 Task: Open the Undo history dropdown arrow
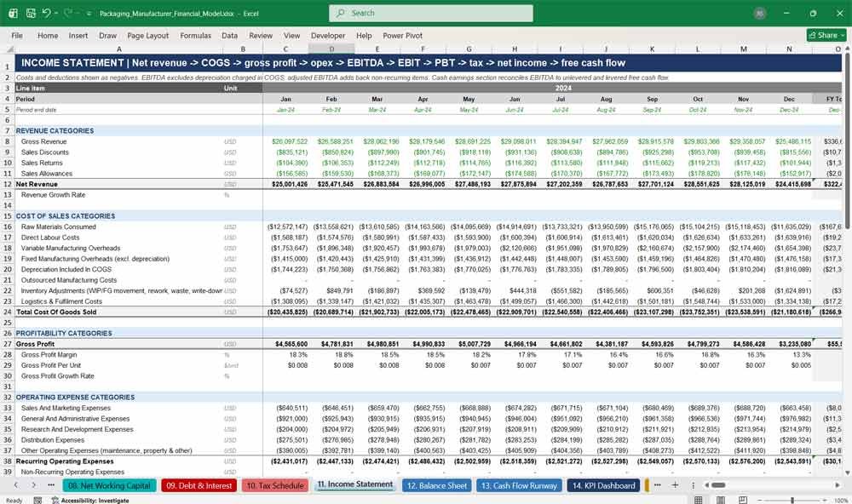[55, 13]
